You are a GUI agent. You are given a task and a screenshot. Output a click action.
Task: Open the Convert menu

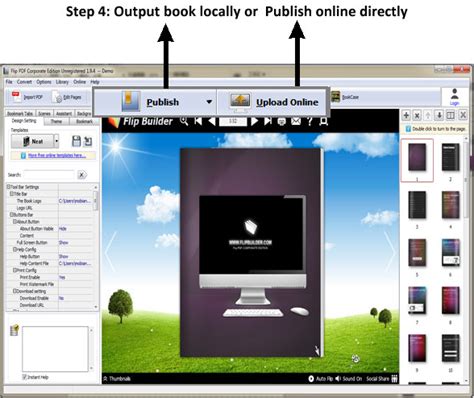tap(24, 82)
